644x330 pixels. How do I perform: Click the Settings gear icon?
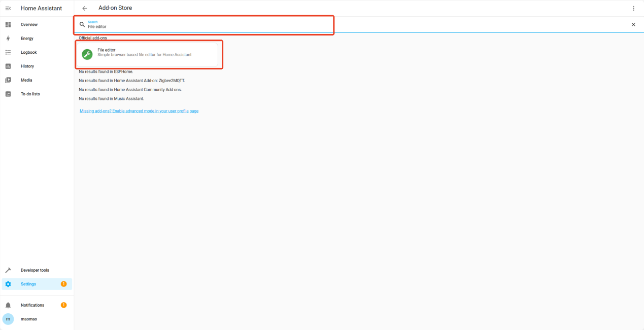(x=8, y=284)
